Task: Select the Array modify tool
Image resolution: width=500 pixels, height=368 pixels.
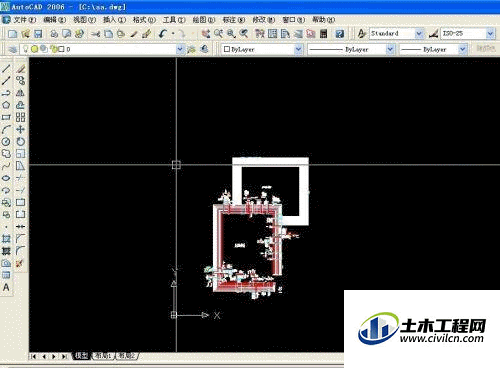Action: (x=20, y=117)
